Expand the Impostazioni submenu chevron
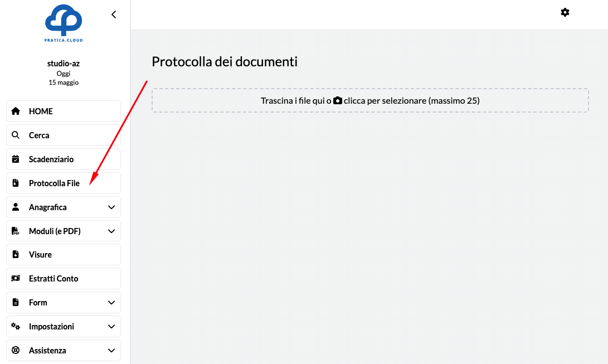 tap(111, 327)
